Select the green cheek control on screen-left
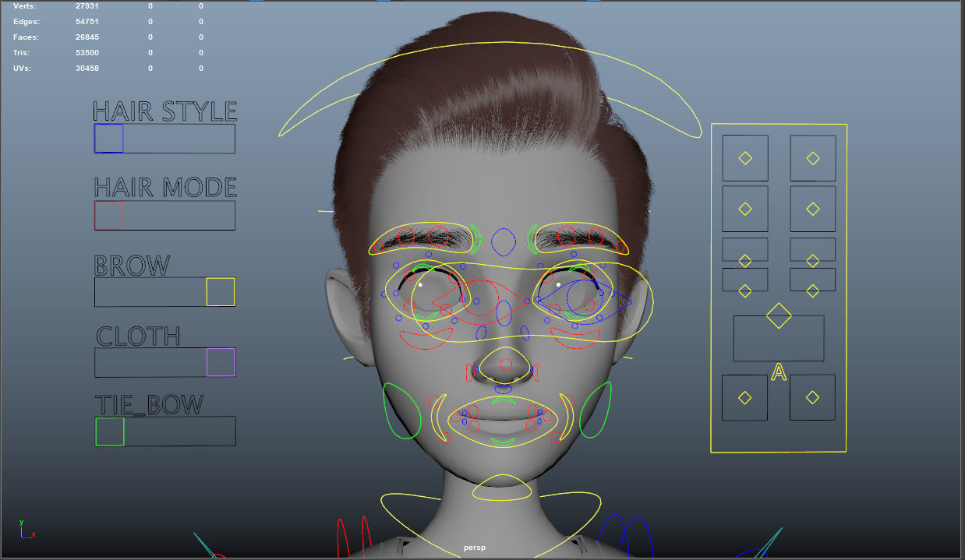The height and width of the screenshot is (560, 965). pyautogui.click(x=402, y=410)
